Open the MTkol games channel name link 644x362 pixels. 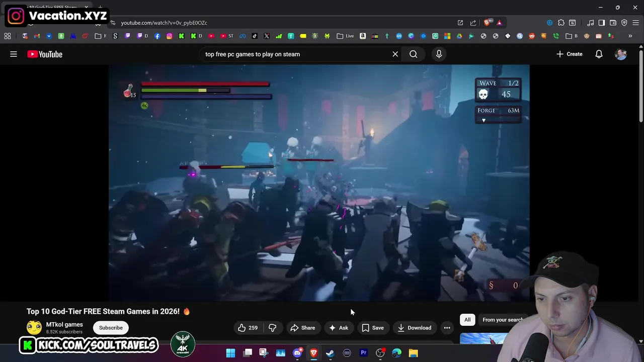click(64, 325)
